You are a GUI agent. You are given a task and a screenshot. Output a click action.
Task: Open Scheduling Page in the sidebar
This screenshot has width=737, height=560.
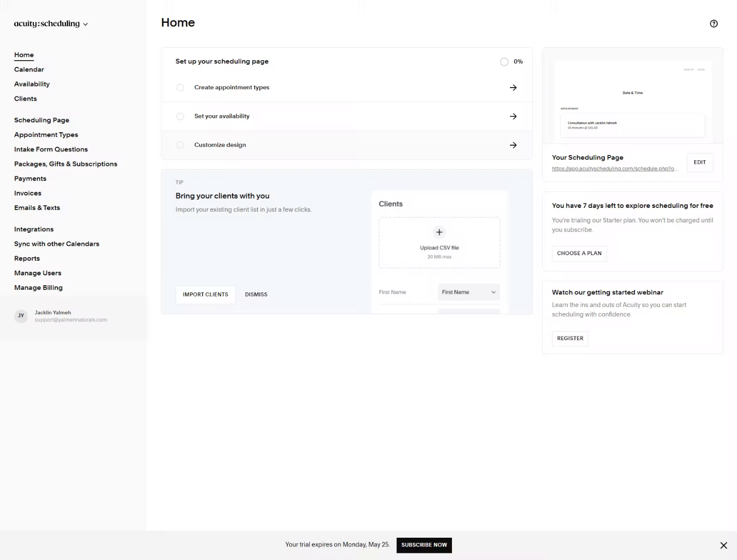(x=41, y=120)
